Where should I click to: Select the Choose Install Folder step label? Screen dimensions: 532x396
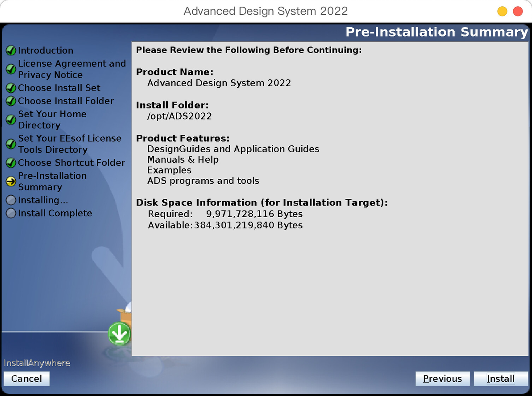[x=66, y=101]
